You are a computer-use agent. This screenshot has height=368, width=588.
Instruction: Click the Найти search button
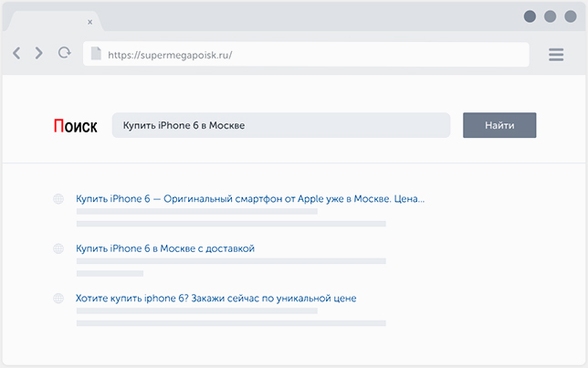pos(499,125)
